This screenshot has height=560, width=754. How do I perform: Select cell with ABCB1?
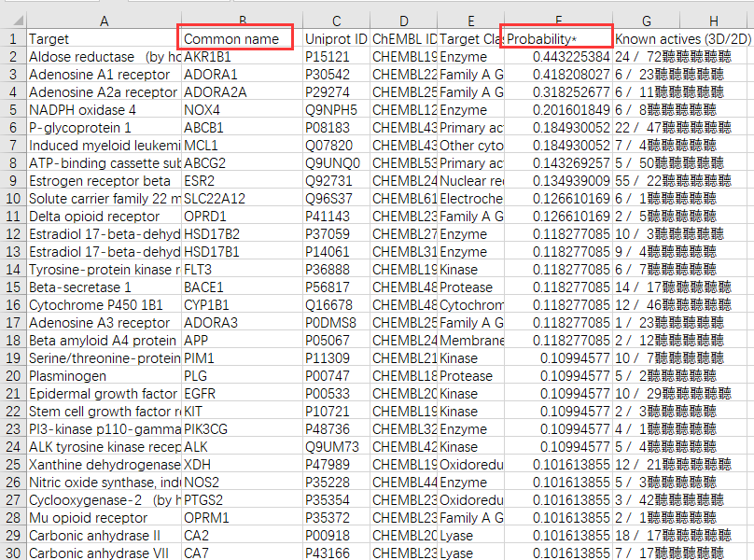coord(242,128)
